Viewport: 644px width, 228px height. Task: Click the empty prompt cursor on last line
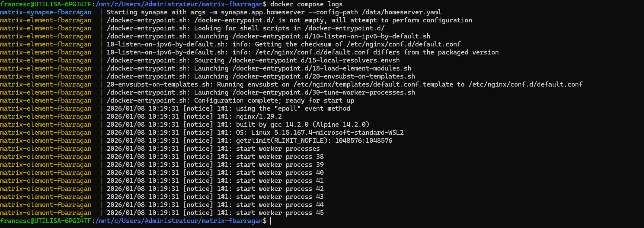[270, 221]
